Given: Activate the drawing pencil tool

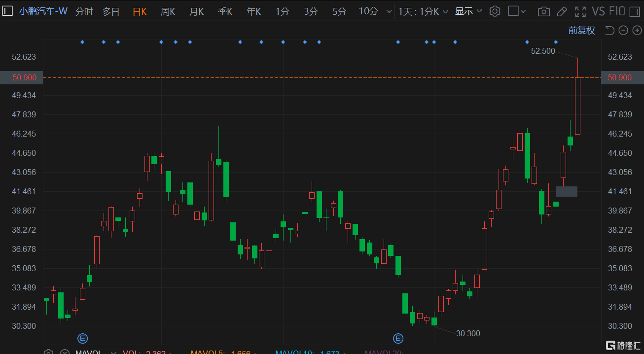Looking at the screenshot, I should [562, 11].
